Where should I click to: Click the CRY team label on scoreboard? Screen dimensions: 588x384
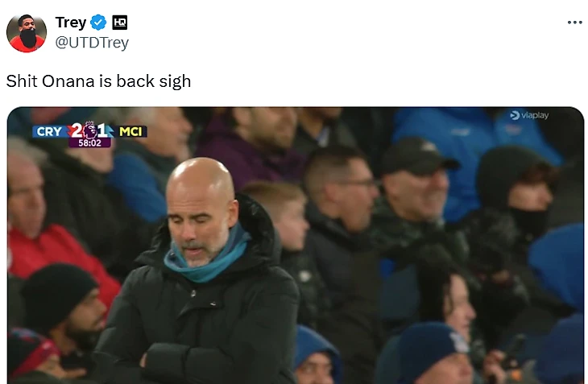coord(49,131)
